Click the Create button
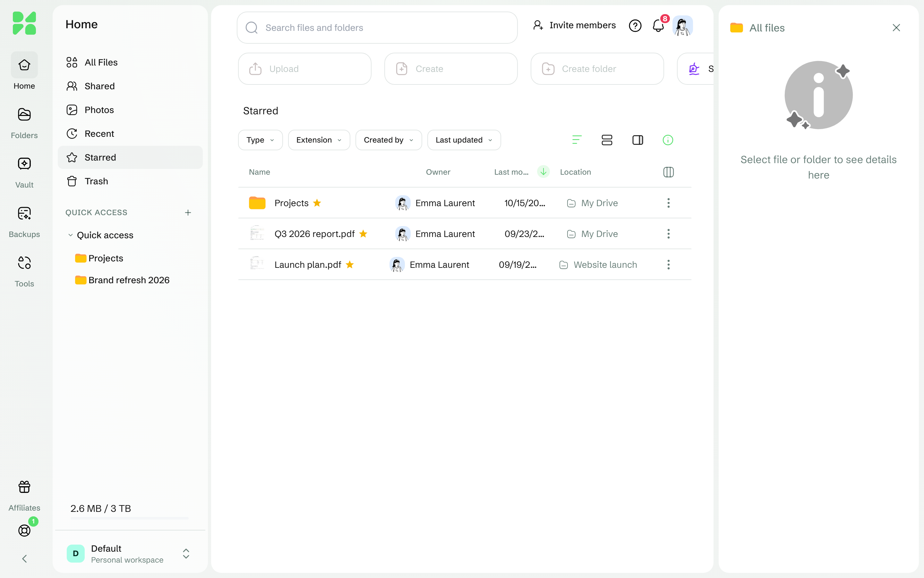This screenshot has height=578, width=924. (451, 69)
